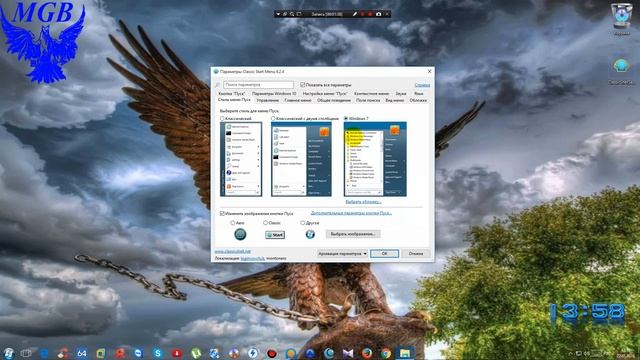Switch to the 'Общее поведение' tab
The width and height of the screenshot is (640, 360).
coord(334,100)
